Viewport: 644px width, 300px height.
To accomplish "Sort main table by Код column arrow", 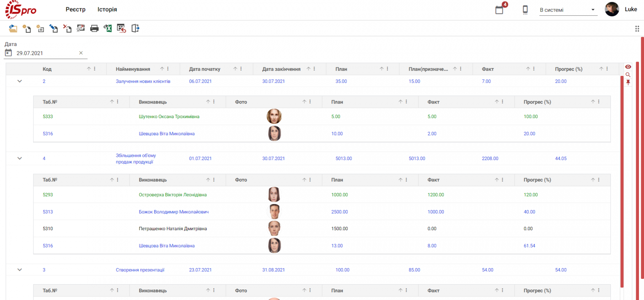I will (89, 69).
